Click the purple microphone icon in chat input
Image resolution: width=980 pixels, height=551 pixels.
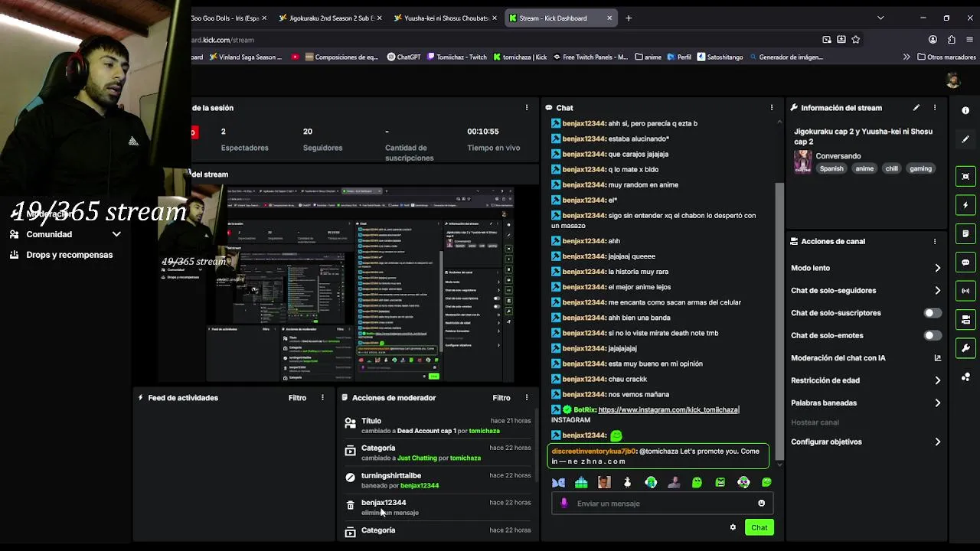click(x=564, y=504)
